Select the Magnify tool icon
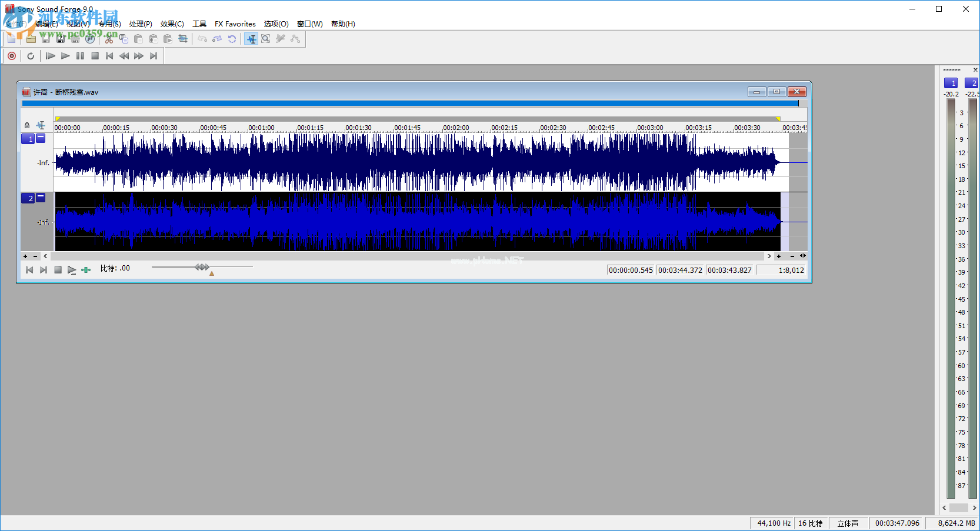 [x=266, y=39]
